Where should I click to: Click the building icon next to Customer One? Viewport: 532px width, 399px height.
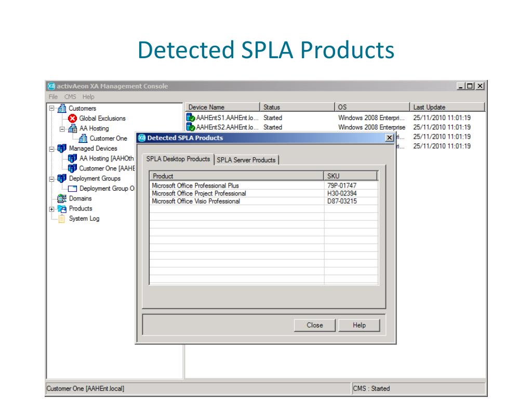point(83,138)
